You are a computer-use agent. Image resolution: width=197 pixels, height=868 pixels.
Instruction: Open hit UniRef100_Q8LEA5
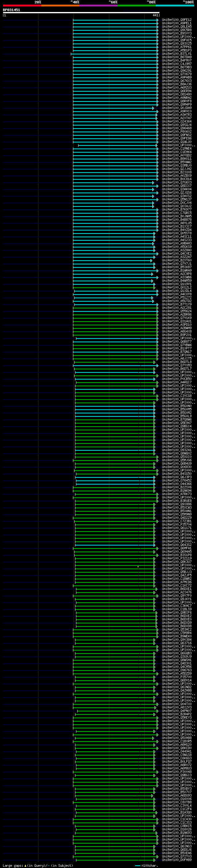(177, 26)
